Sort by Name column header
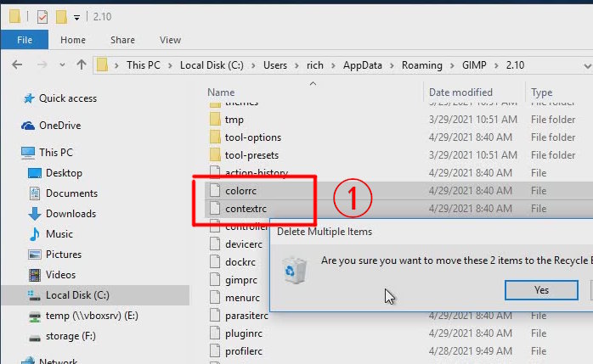Image resolution: width=593 pixels, height=364 pixels. (x=221, y=92)
